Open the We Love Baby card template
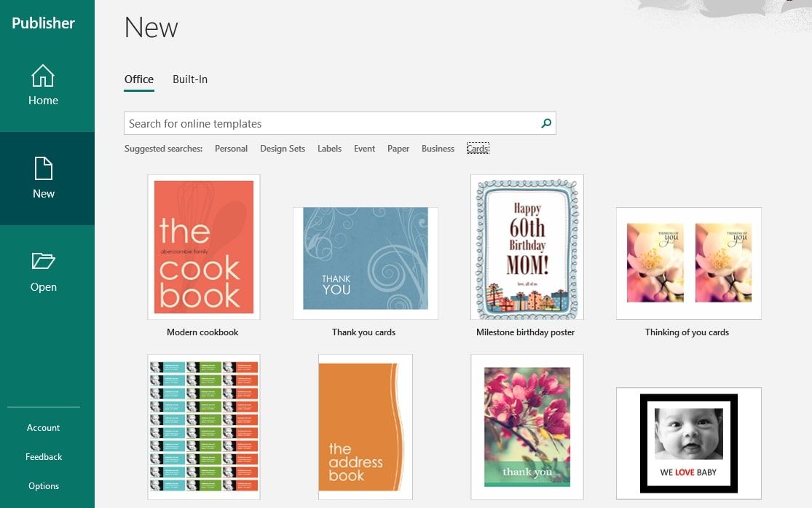Viewport: 812px width, 508px height. coord(687,443)
